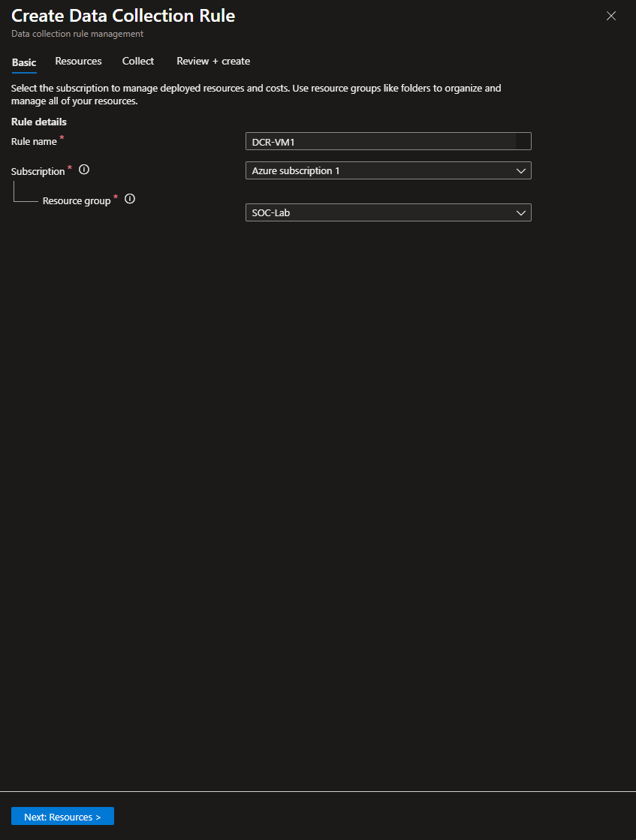Switch to the Resources tab

point(78,62)
